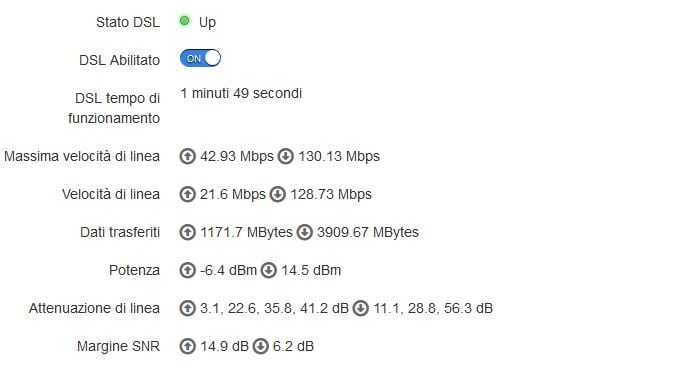Click the green DSL status indicator
The image size is (673, 374).
click(185, 21)
